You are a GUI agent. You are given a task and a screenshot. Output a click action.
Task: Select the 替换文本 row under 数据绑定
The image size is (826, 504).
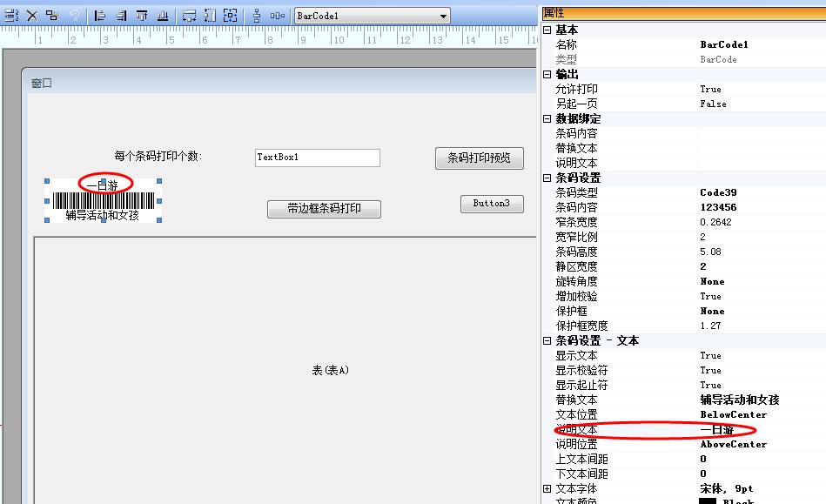point(684,149)
